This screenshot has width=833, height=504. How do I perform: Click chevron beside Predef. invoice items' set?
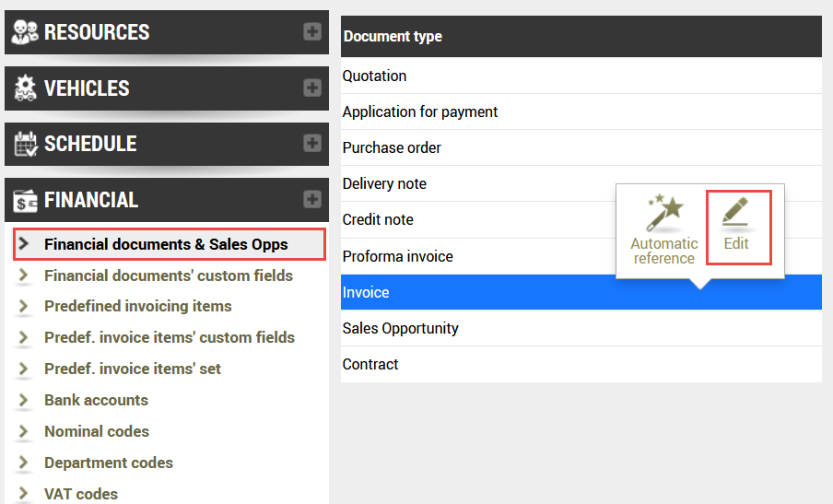coord(23,369)
